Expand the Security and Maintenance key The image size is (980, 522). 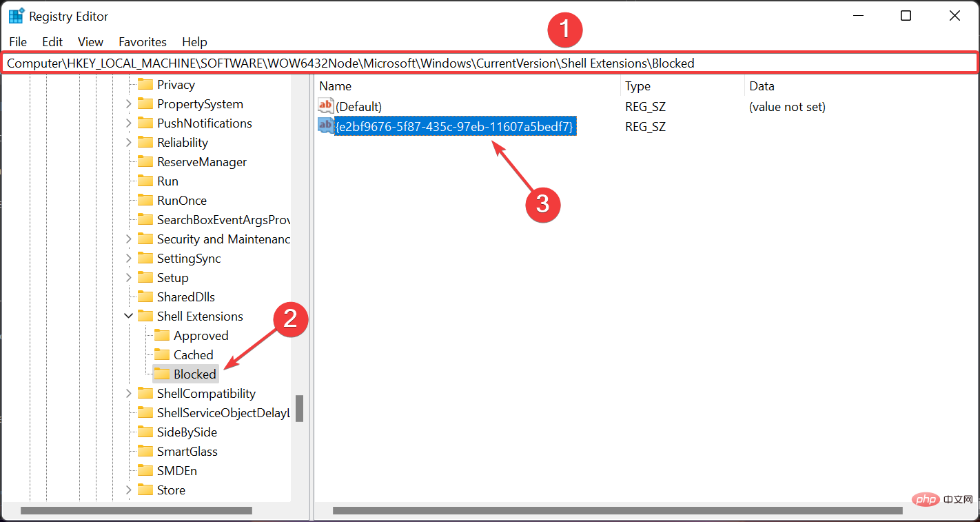coord(128,239)
